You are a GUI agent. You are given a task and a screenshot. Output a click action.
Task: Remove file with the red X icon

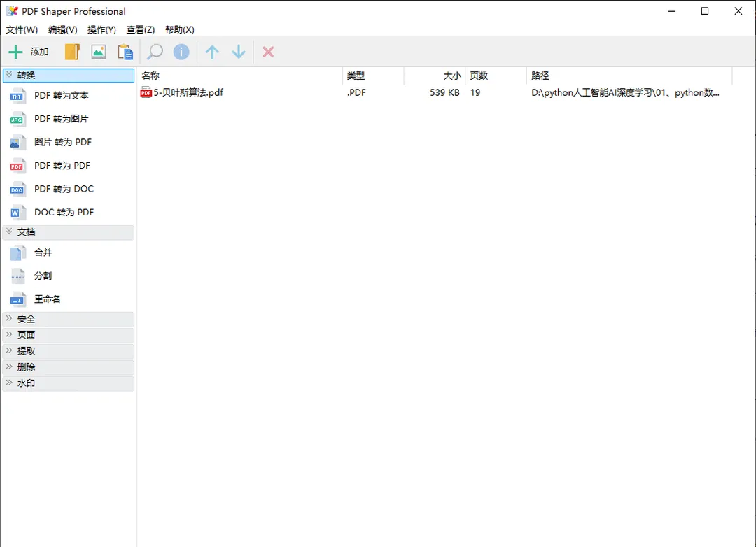click(x=269, y=52)
